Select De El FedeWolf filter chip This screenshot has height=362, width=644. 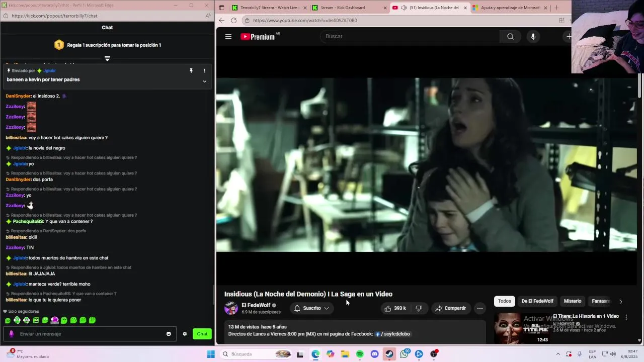click(x=537, y=301)
